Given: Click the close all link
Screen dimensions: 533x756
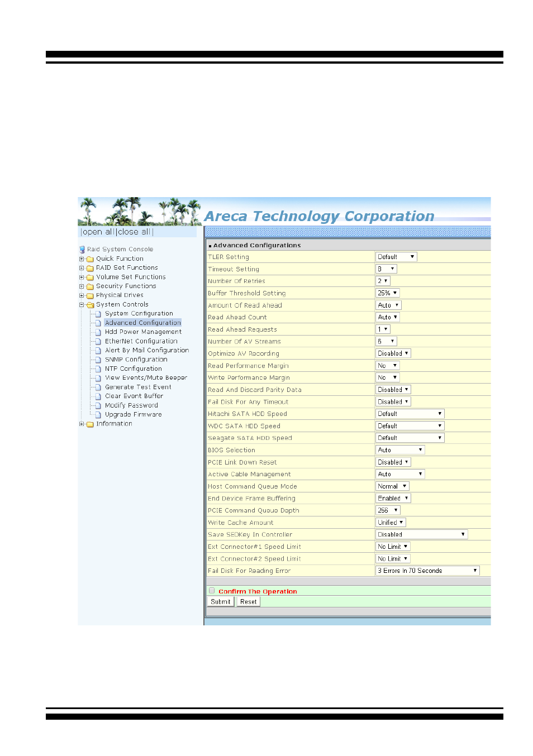Looking at the screenshot, I should [x=134, y=232].
